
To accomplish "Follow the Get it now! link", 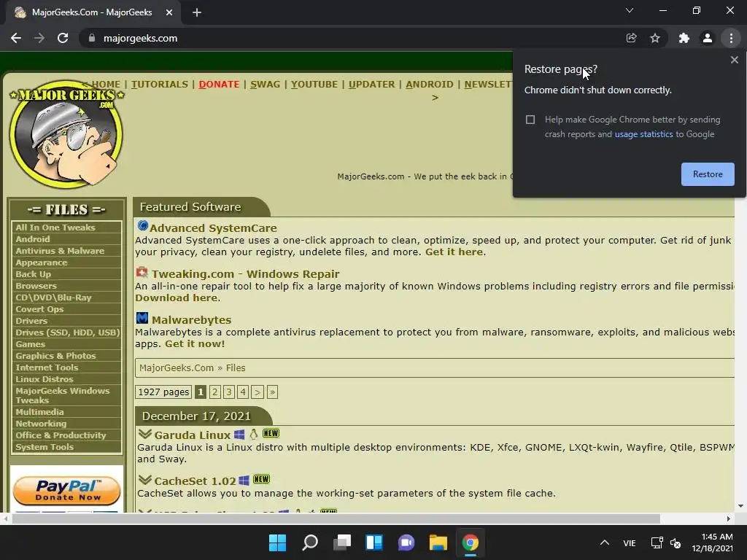I will [x=195, y=344].
